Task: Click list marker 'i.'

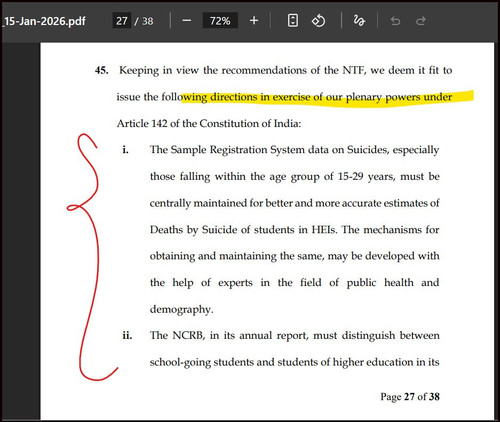Action: tap(125, 150)
